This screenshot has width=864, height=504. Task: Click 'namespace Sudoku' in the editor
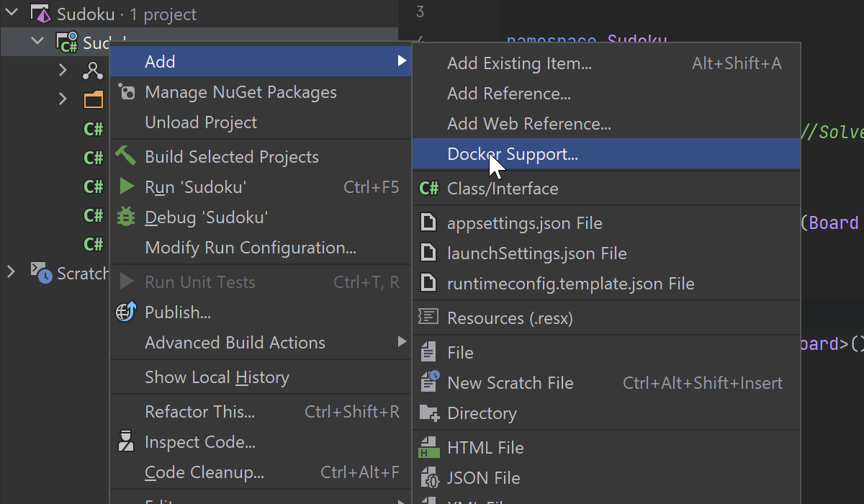(587, 42)
